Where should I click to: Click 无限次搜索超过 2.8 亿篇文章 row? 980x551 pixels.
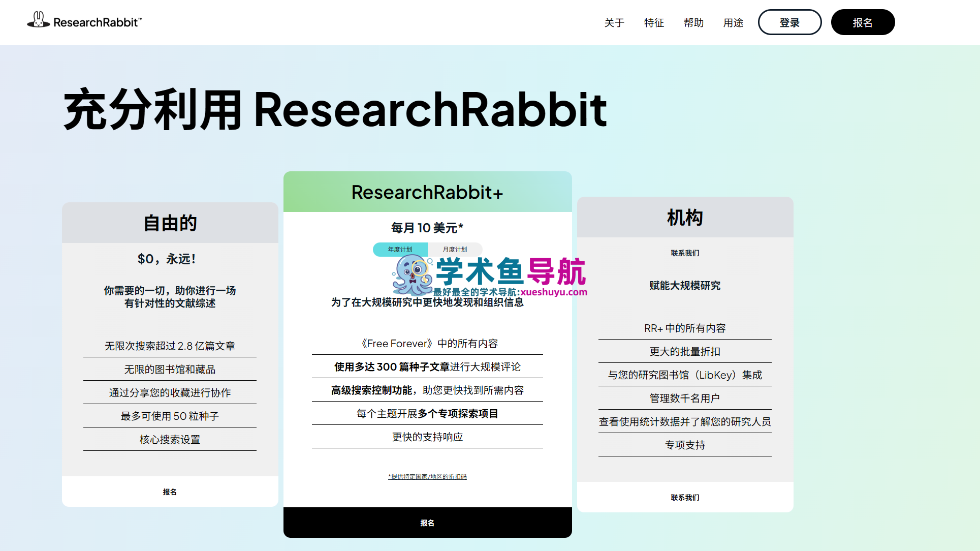pos(170,346)
